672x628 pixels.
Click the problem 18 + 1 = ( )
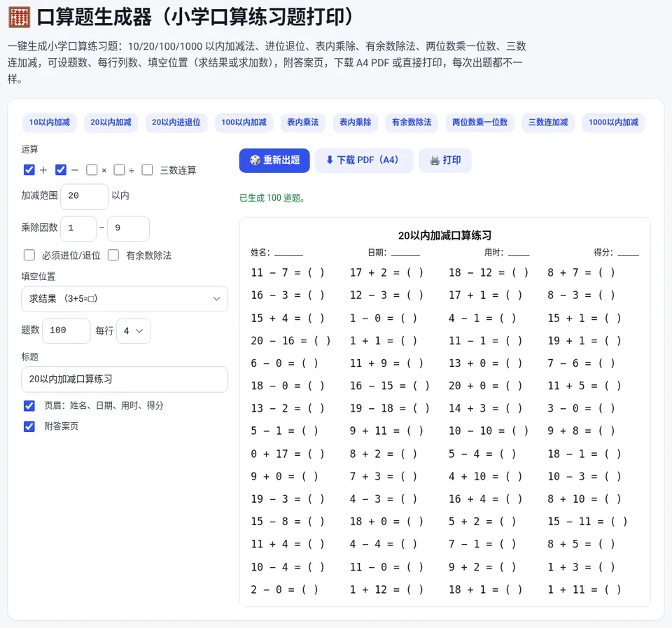point(486,590)
